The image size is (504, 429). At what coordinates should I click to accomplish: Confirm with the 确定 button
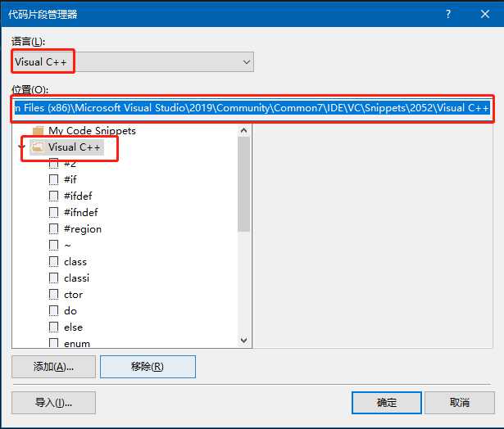[x=387, y=402]
